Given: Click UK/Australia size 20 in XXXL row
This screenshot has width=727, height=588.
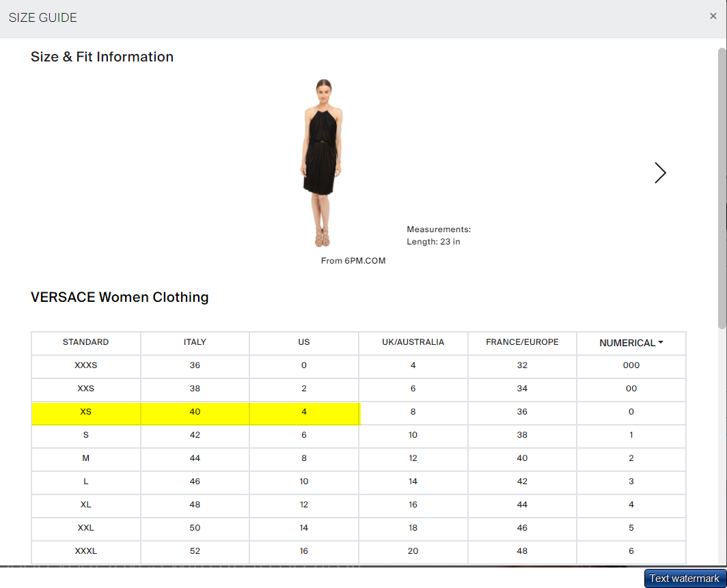Looking at the screenshot, I should (x=413, y=551).
